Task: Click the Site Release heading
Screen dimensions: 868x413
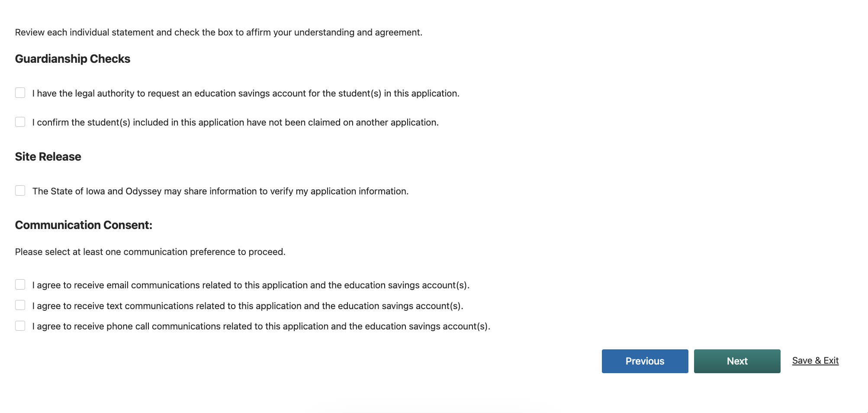Action: point(48,157)
